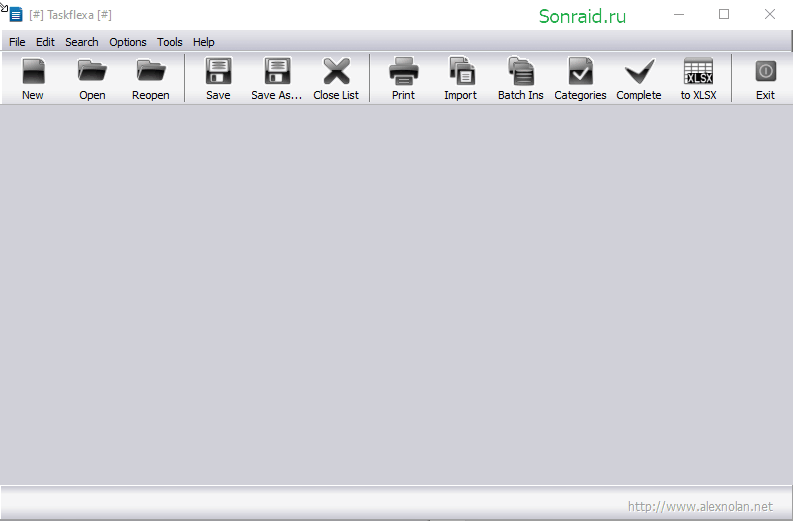Visit the http://www.alexnolan.net link
Viewport: 793px width, 521px height.
[700, 506]
